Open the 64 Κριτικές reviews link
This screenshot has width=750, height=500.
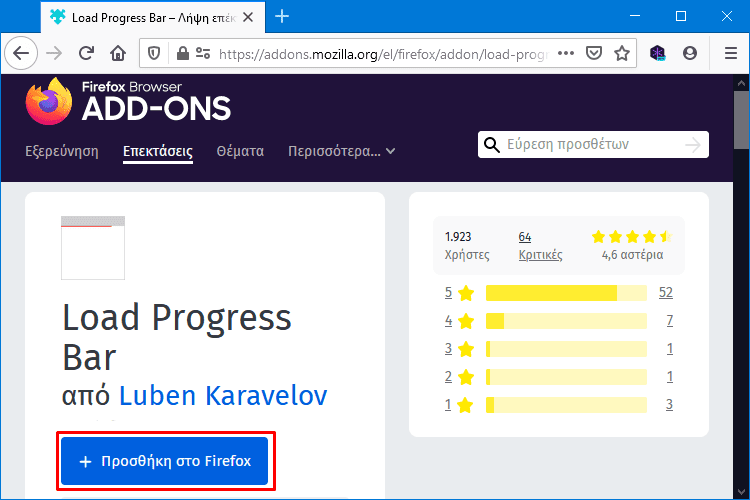(x=540, y=246)
